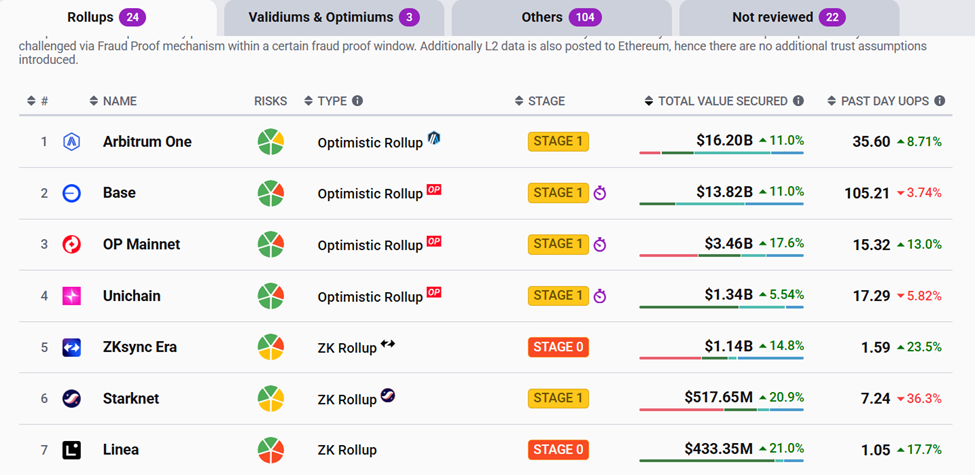Screen dimensions: 975x475
Task: Open the Starknet project link
Action: point(131,398)
